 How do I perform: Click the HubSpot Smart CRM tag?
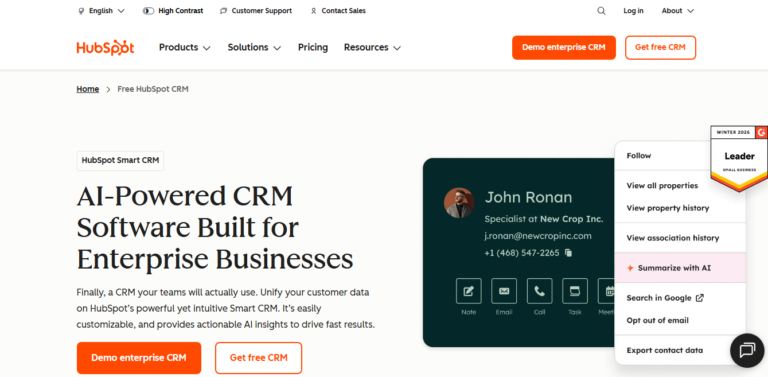tap(120, 161)
